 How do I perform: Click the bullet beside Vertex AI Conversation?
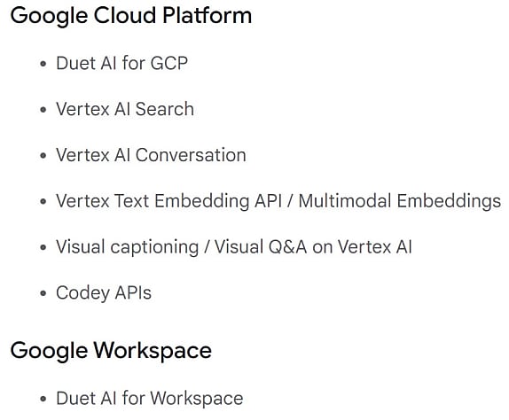pos(43,156)
